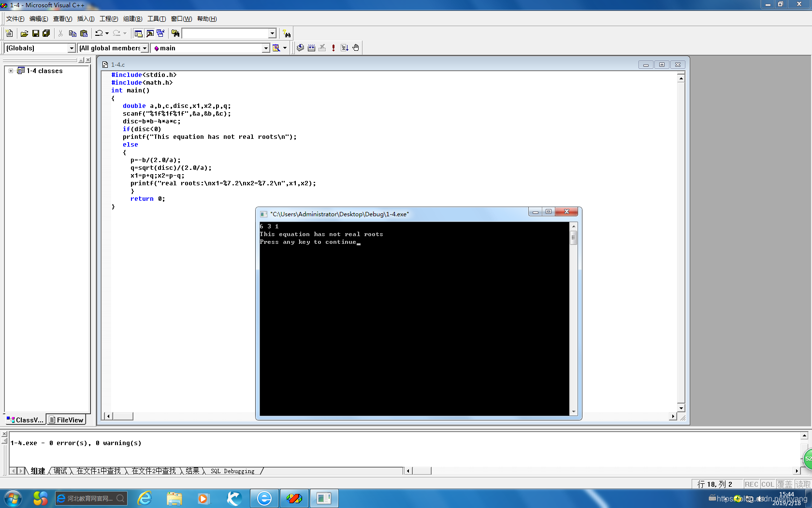The height and width of the screenshot is (508, 812).
Task: Copy selection with toolbar Copy icon
Action: point(72,33)
